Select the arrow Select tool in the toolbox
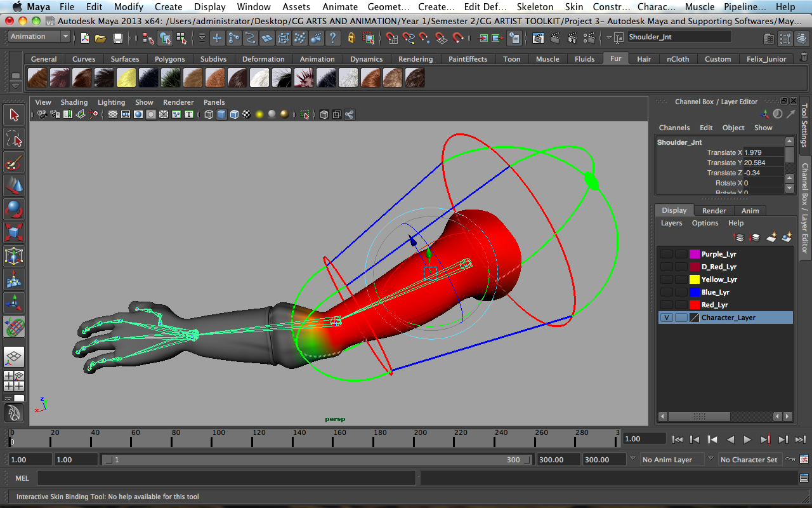The height and width of the screenshot is (508, 812). tap(14, 115)
